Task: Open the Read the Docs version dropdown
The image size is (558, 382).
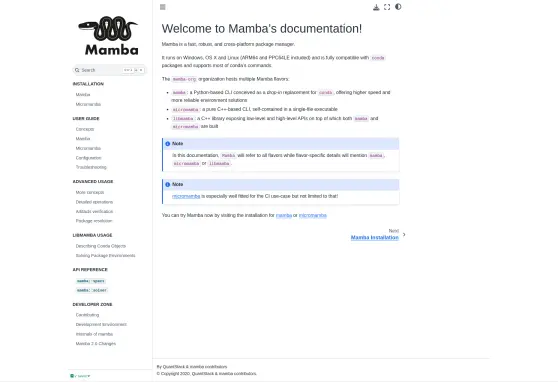Action: (x=80, y=376)
